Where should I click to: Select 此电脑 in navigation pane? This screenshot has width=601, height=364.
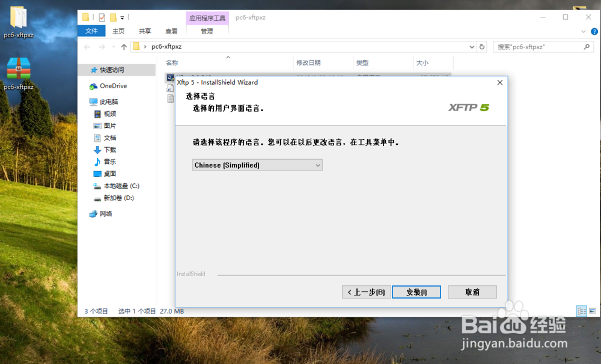pos(109,102)
